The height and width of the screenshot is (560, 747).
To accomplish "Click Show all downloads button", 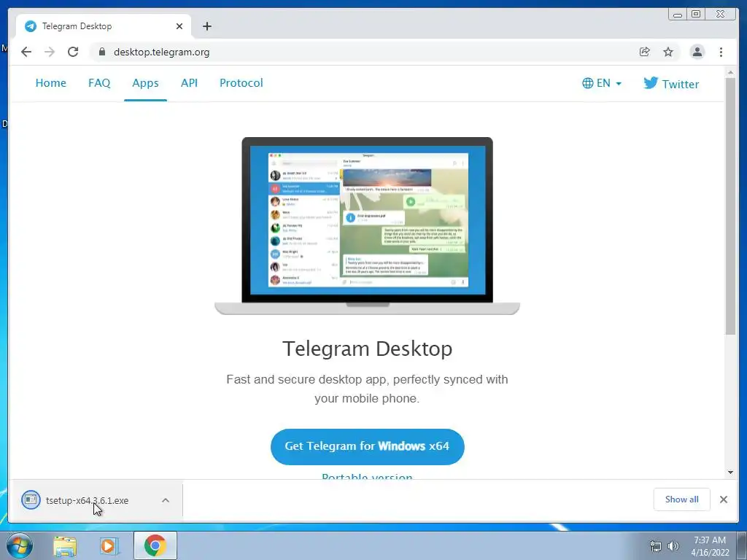I will coord(682,499).
